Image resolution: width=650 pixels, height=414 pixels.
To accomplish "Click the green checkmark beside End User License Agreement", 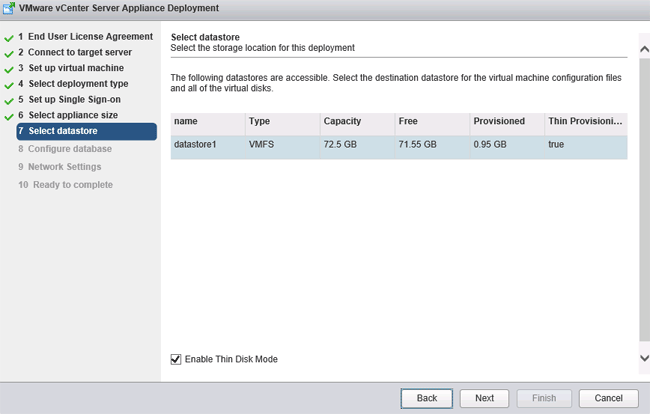I will [x=9, y=39].
